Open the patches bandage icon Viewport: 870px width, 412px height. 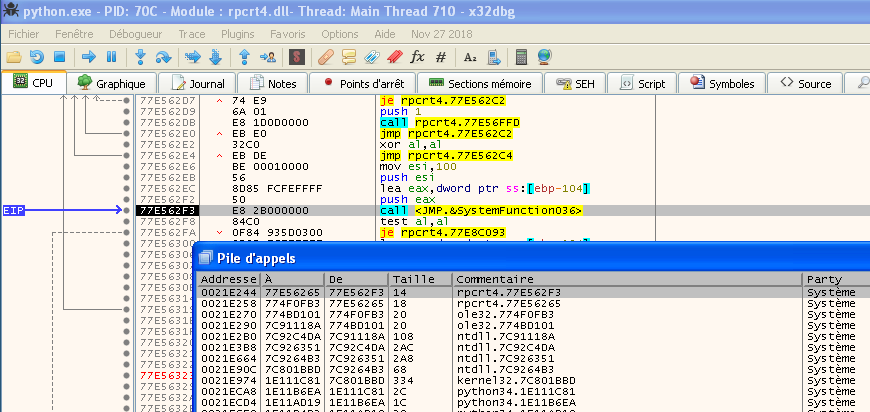pyautogui.click(x=326, y=57)
